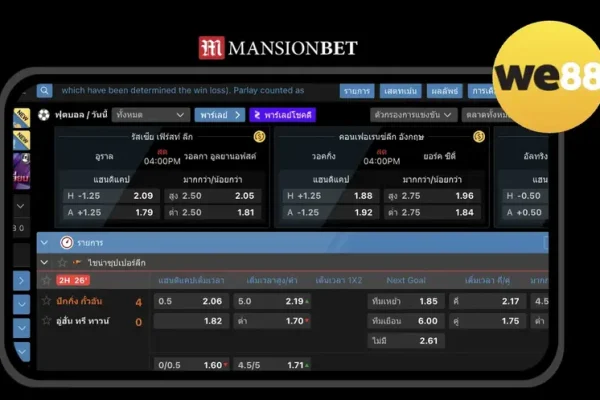Click the clock icon in the blue section header
The height and width of the screenshot is (400, 600).
point(66,242)
